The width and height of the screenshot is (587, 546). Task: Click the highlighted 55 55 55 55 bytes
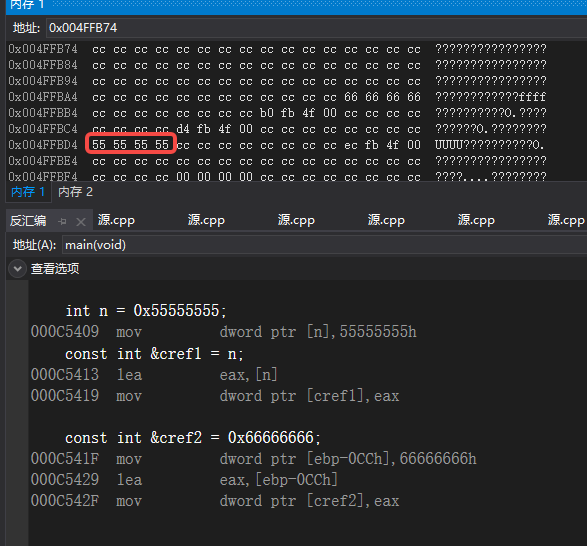131,144
